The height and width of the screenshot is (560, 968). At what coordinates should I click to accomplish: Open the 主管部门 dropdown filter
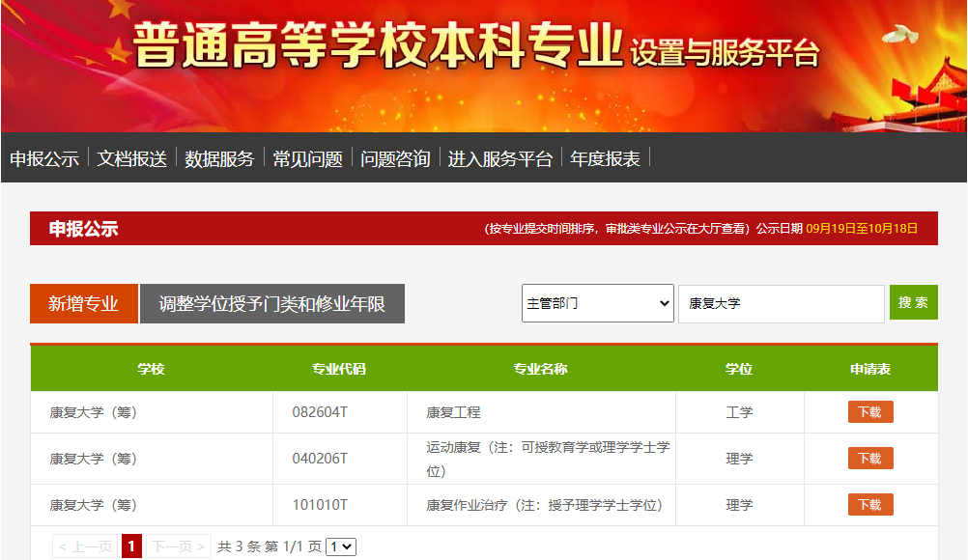(x=596, y=302)
